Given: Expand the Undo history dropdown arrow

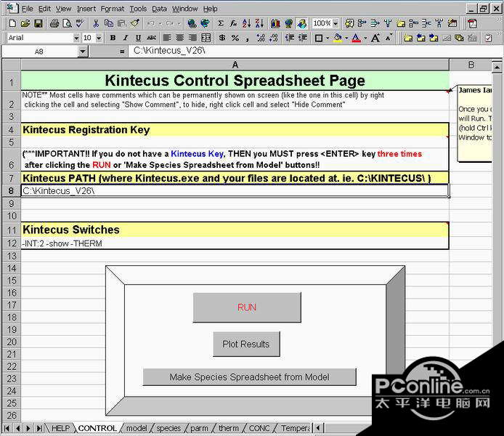Looking at the screenshot, I should (160, 23).
